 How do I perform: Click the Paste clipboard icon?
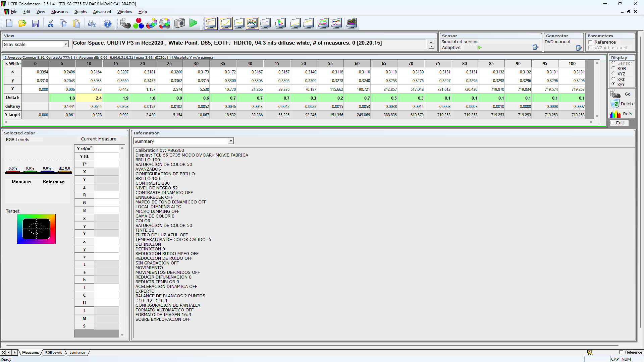click(x=77, y=23)
